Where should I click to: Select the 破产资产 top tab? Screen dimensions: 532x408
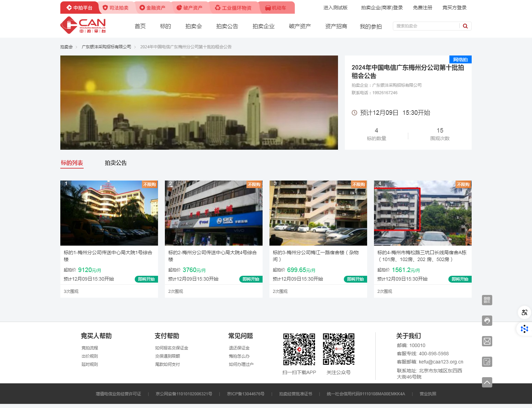190,8
